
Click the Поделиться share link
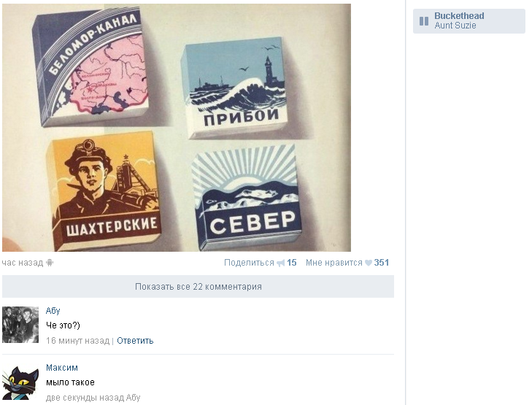[249, 263]
